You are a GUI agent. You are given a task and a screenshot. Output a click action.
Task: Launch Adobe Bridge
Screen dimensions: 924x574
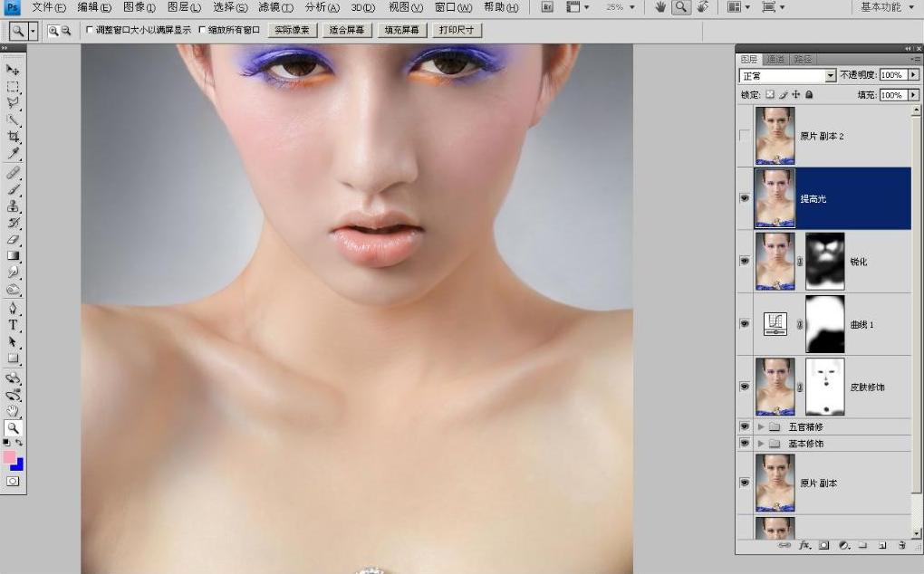click(x=547, y=7)
